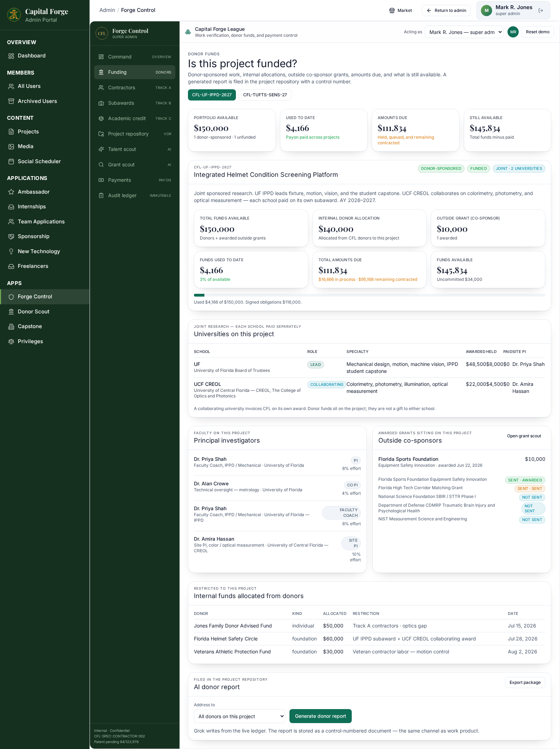The height and width of the screenshot is (749, 560).
Task: Click the DONOR-SPONSORED badge
Action: coord(441,168)
